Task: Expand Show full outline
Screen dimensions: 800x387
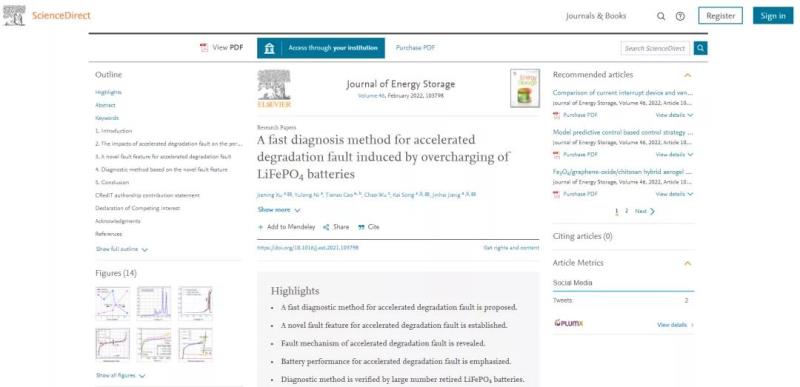Action: [122, 249]
